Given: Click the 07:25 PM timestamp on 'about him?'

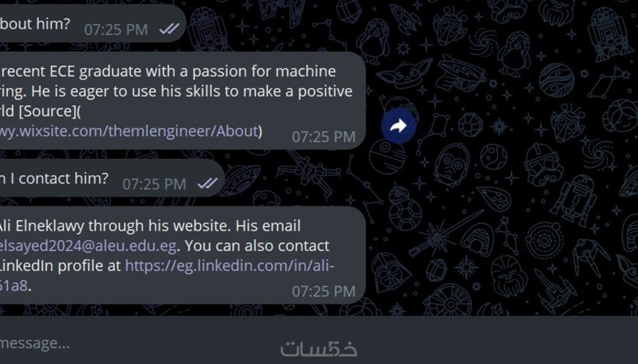Looking at the screenshot, I should 116,30.
